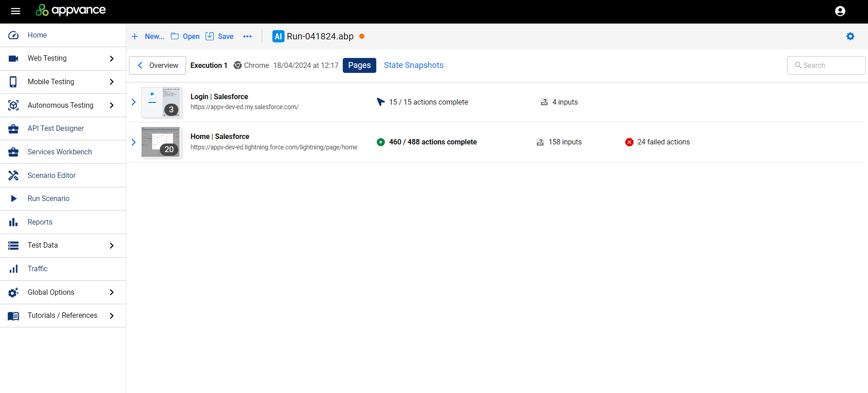Click the Global Options gear icon
Viewport: 868px width, 393px height.
coord(14,292)
